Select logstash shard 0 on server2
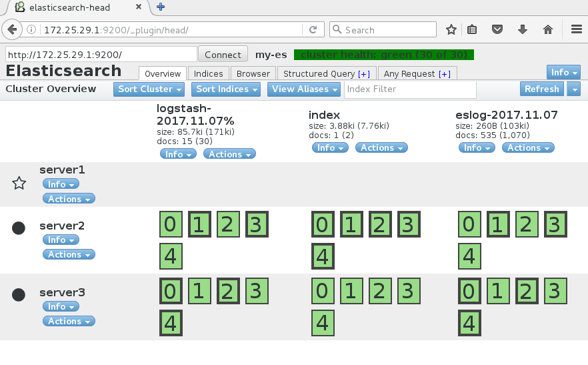Screen dimensions: 588x365 point(171,224)
